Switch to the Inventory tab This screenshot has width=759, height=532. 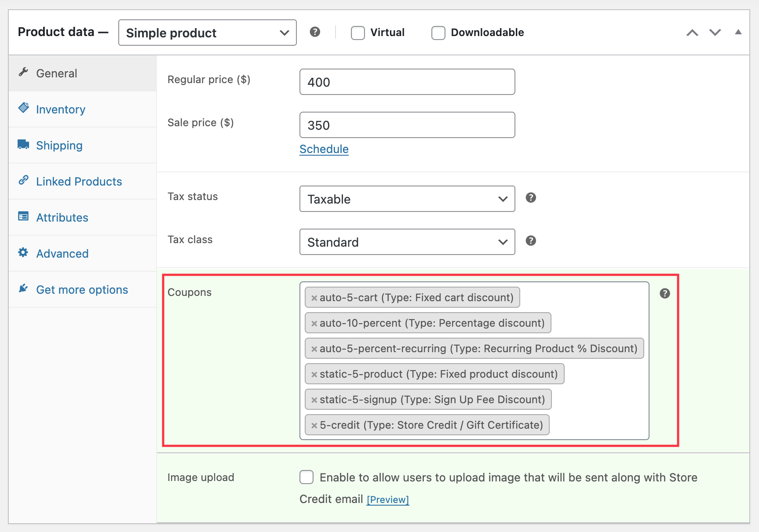pyautogui.click(x=61, y=109)
